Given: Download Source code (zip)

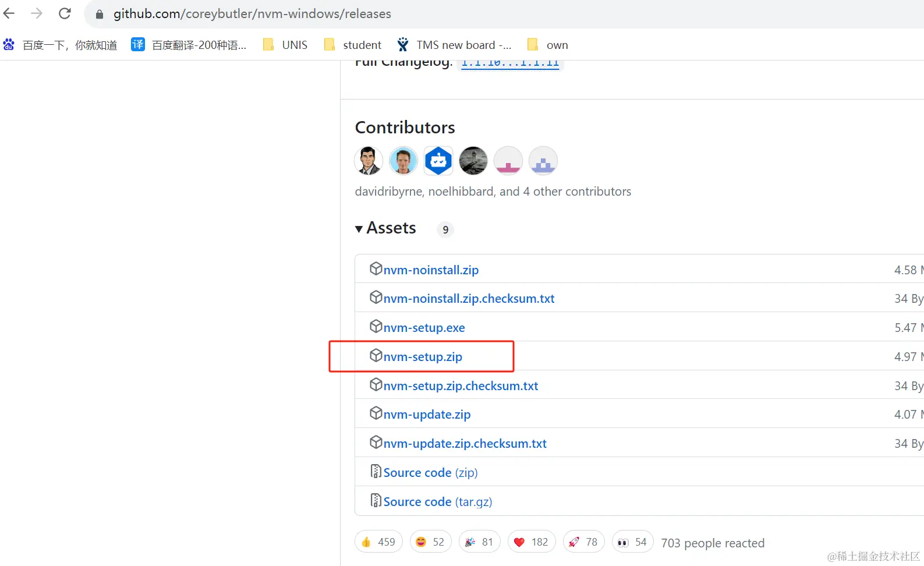Looking at the screenshot, I should pyautogui.click(x=430, y=473).
